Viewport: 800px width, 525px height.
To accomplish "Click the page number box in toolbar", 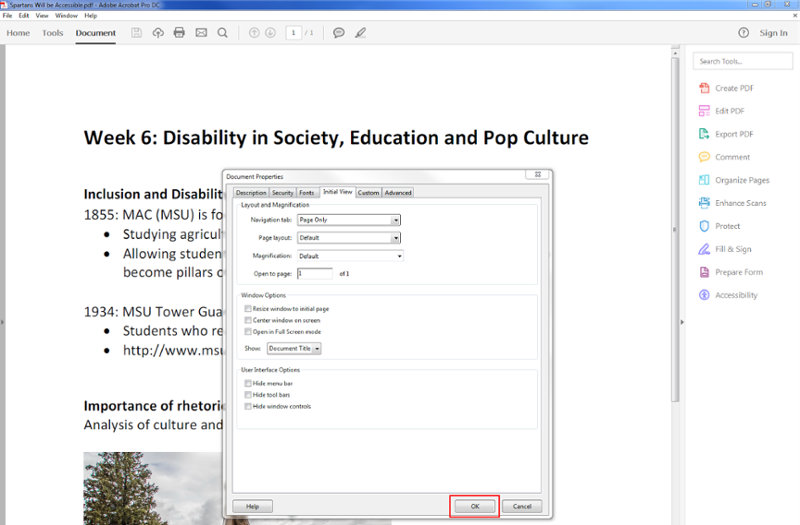I will (293, 33).
